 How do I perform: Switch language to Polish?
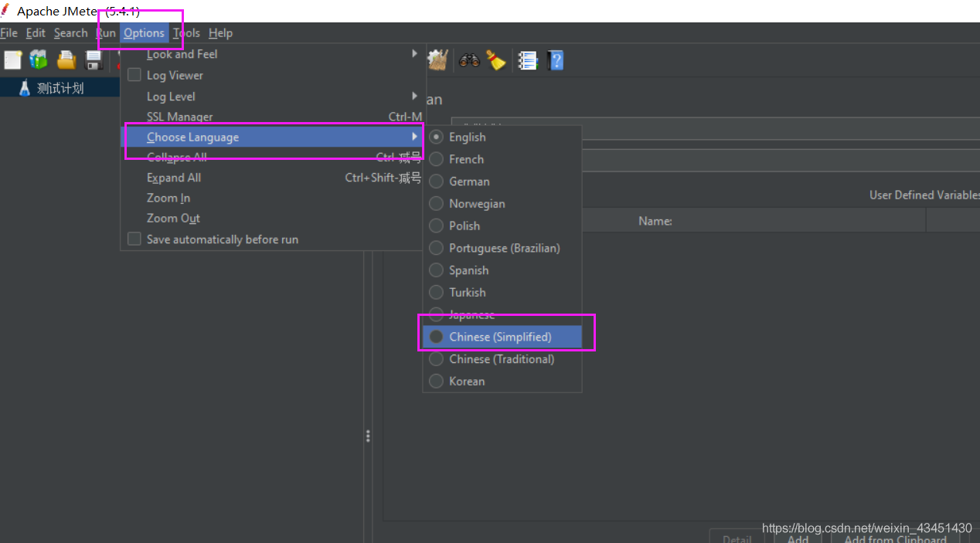pyautogui.click(x=502, y=226)
